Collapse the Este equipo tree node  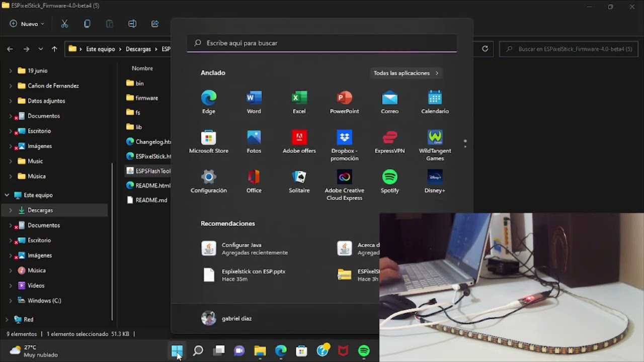click(7, 195)
